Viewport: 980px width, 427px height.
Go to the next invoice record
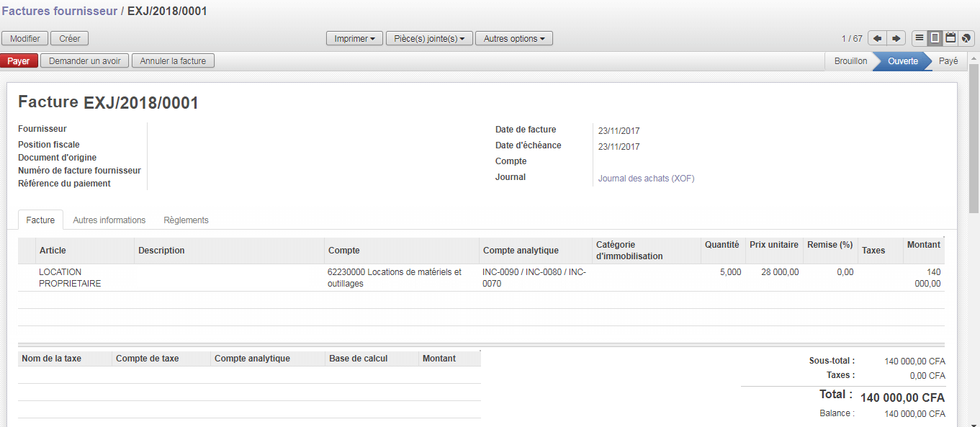point(896,38)
